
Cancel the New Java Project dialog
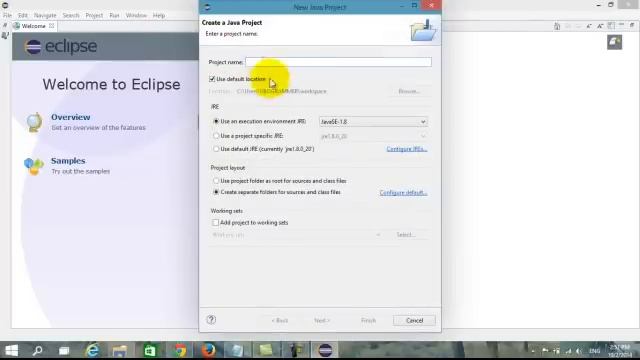click(x=414, y=320)
